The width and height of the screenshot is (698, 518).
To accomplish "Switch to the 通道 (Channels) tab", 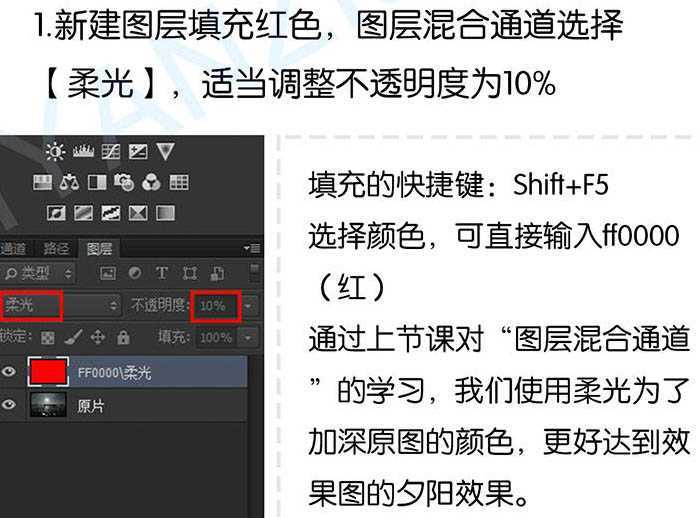I will 12,249.
